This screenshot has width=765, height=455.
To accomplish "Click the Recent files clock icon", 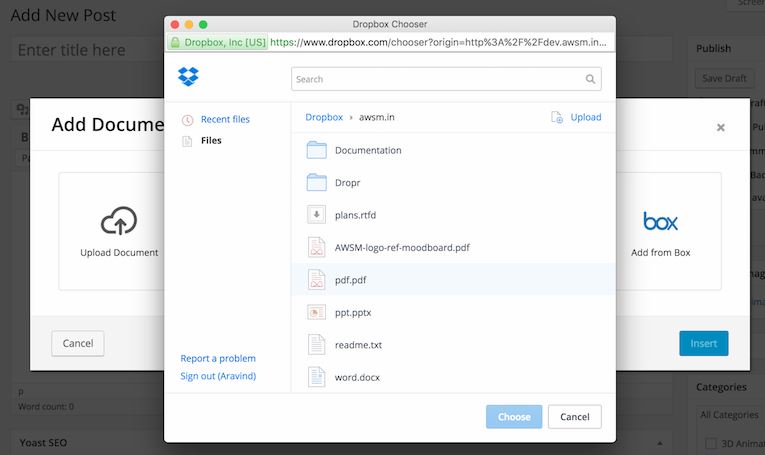I will [187, 120].
